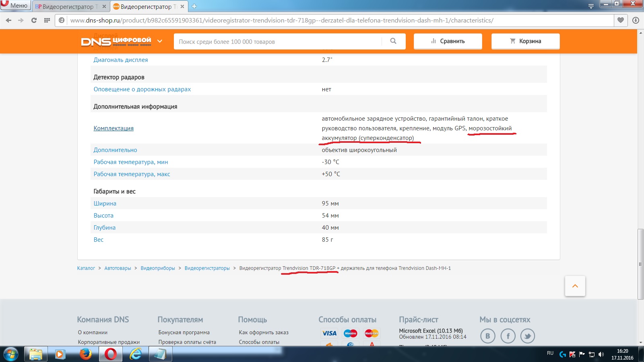Click the Комплектация link

point(114,128)
